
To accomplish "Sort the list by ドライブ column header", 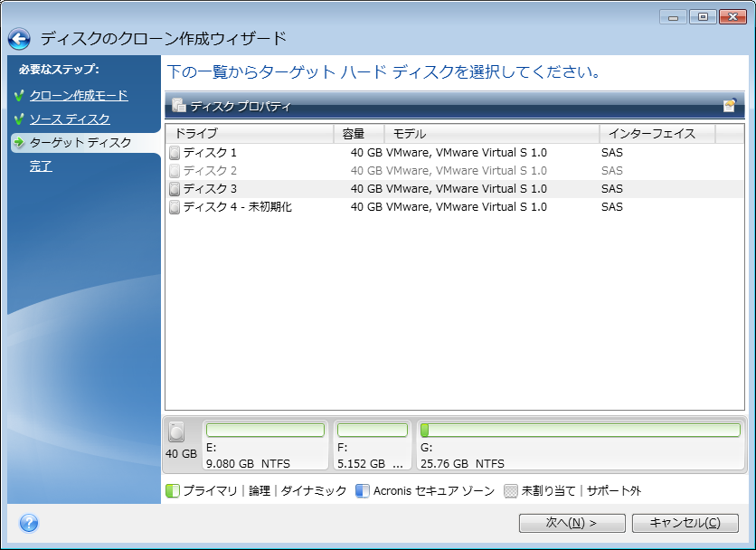I will (250, 134).
